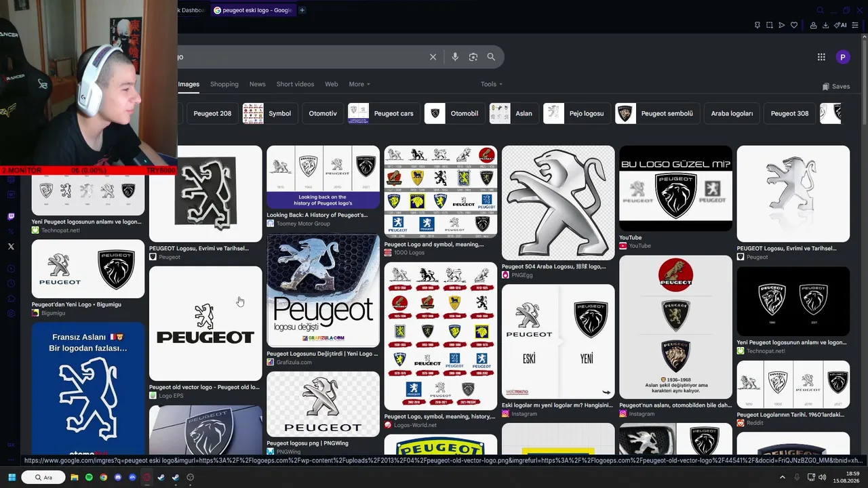This screenshot has width=868, height=488.
Task: Take a snapshot with the browser toolbar icon
Action: click(x=770, y=25)
